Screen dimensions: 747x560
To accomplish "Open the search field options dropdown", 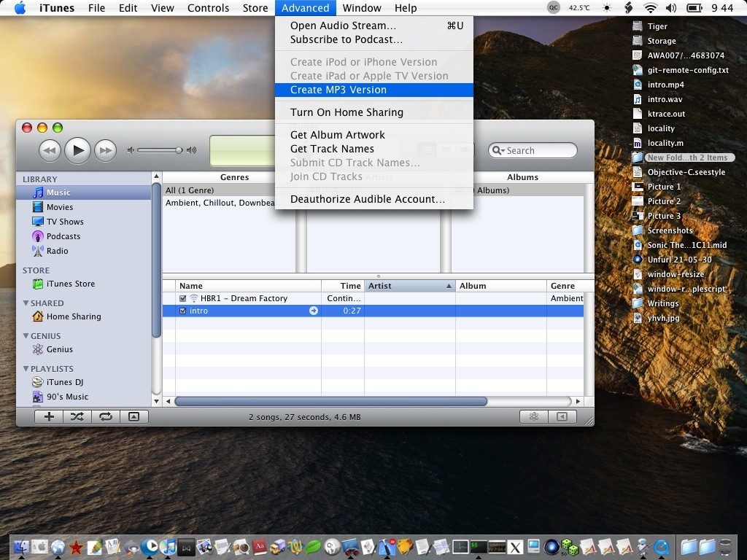I will coord(498,150).
